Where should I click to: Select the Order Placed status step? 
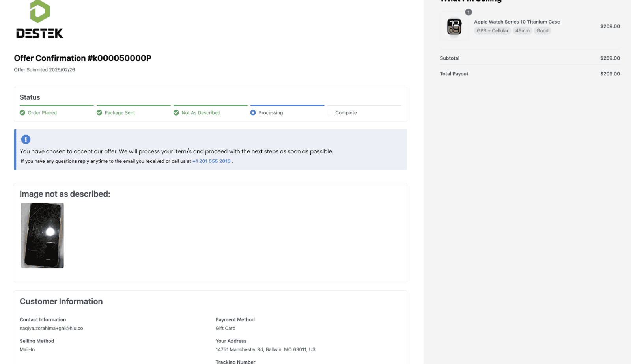tap(57, 111)
